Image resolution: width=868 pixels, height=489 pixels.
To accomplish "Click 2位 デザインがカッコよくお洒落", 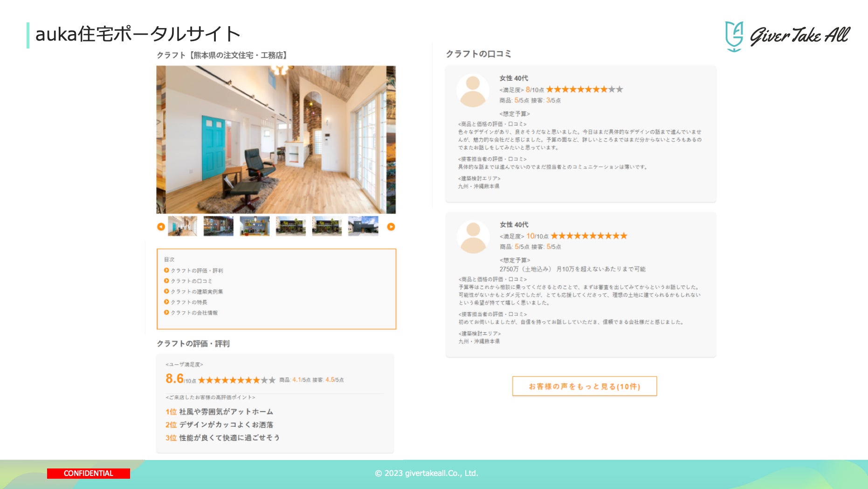I will (x=219, y=425).
